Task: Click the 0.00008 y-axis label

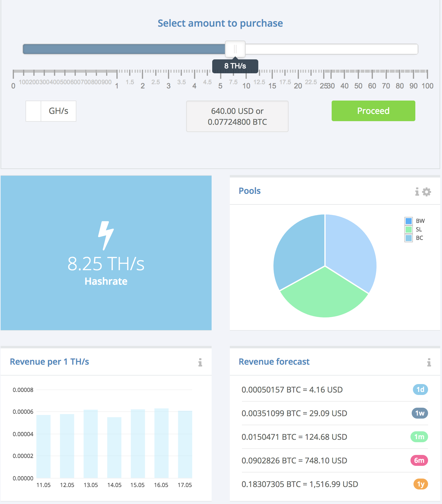Action: 23,390
